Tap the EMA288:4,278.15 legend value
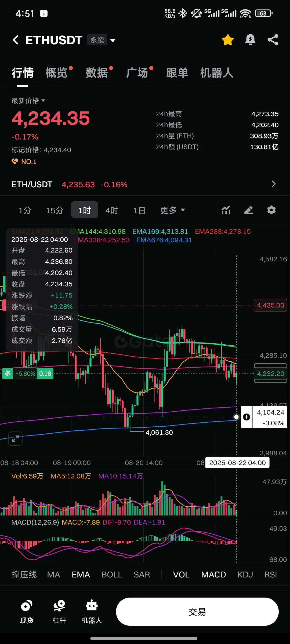Image resolution: width=290 pixels, height=644 pixels. point(223,231)
